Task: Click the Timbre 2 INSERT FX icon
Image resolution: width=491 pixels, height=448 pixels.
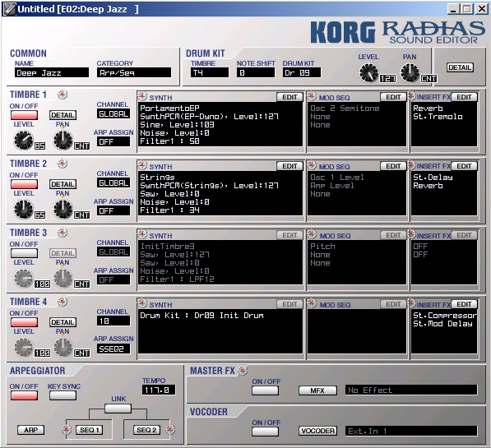Action: (411, 165)
